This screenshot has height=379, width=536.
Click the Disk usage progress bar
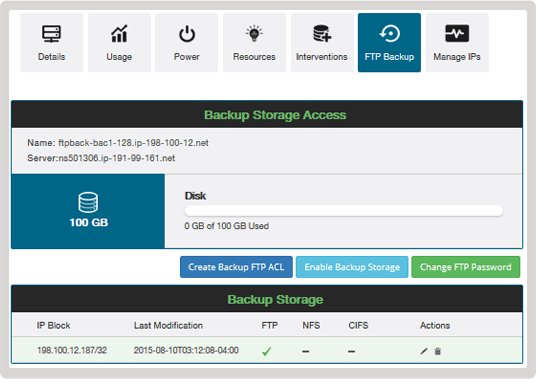pos(344,211)
